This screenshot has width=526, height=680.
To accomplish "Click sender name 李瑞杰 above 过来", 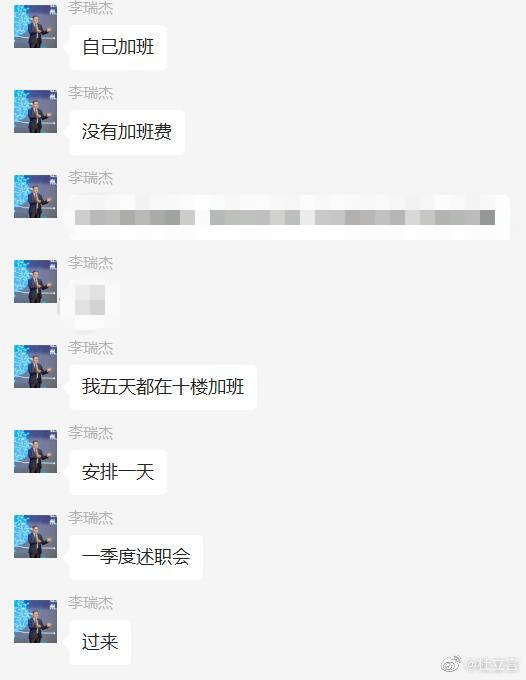I will coord(90,603).
